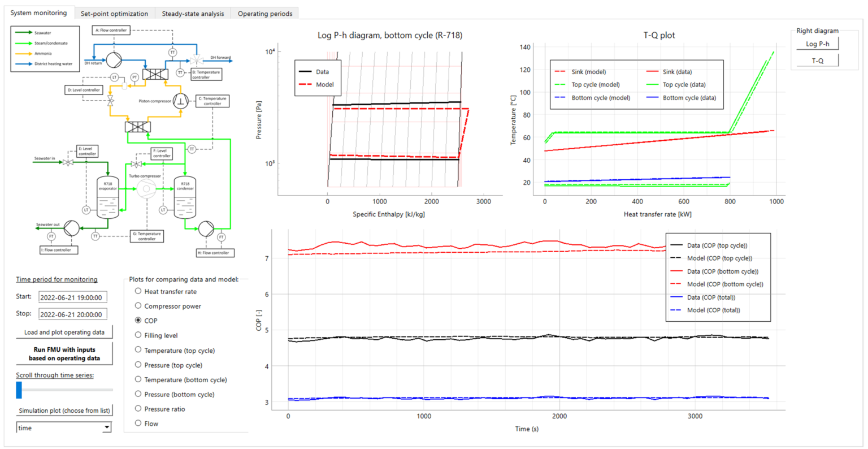Select Pressure ratio radio button
Viewport: 868px width, 449px height.
tap(138, 409)
